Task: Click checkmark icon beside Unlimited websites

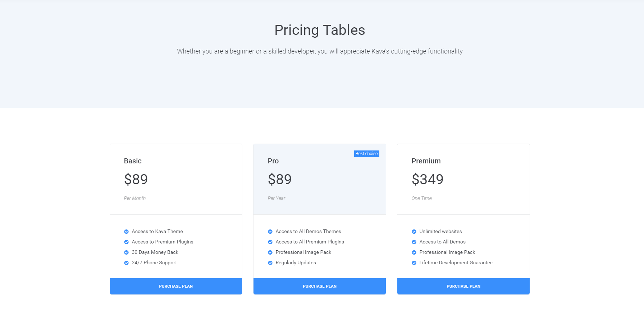Action: tap(414, 232)
